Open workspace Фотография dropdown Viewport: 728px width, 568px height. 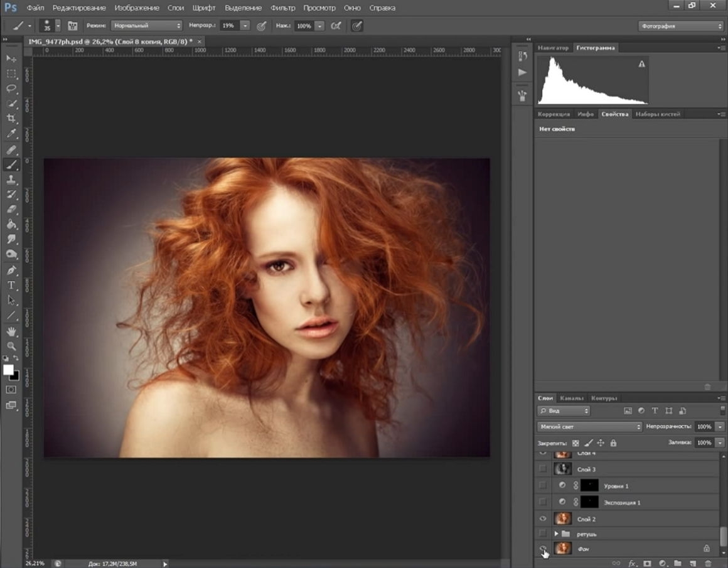click(x=681, y=26)
